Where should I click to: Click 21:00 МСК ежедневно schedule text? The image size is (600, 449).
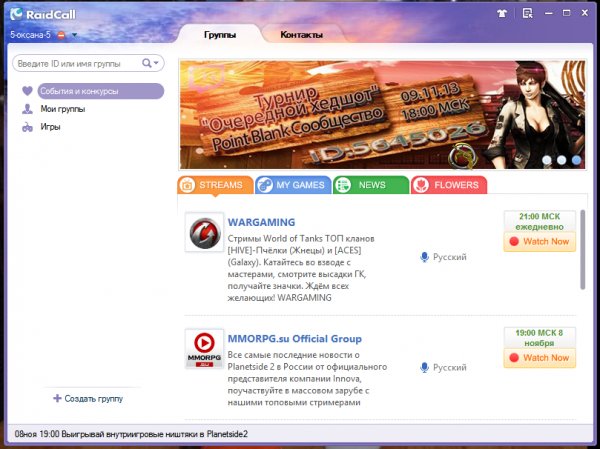click(540, 222)
